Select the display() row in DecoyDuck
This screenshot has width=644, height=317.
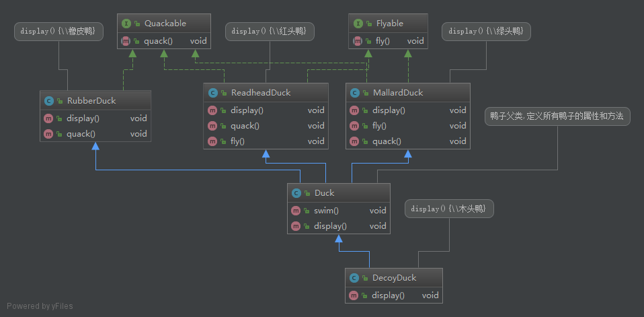tap(393, 295)
